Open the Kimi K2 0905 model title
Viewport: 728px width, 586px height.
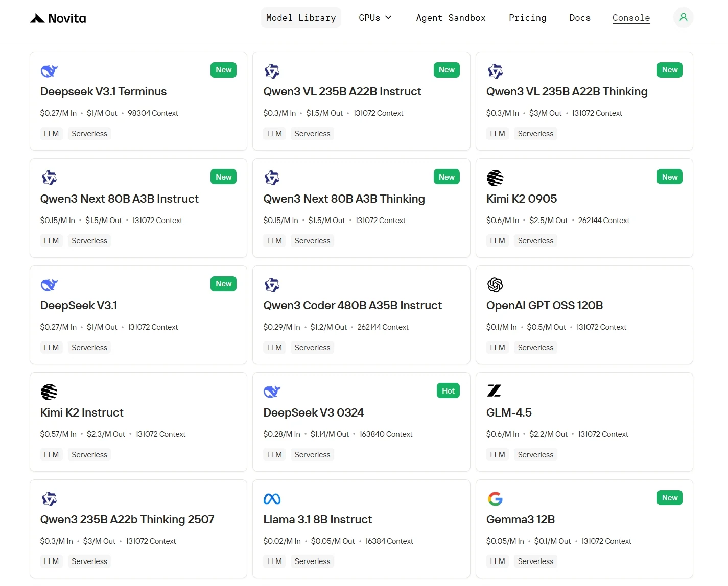[522, 199]
